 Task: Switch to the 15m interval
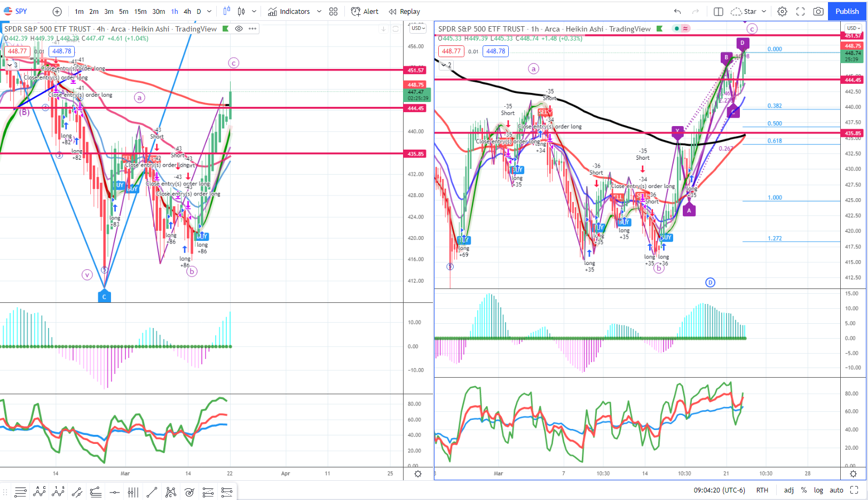pos(140,11)
